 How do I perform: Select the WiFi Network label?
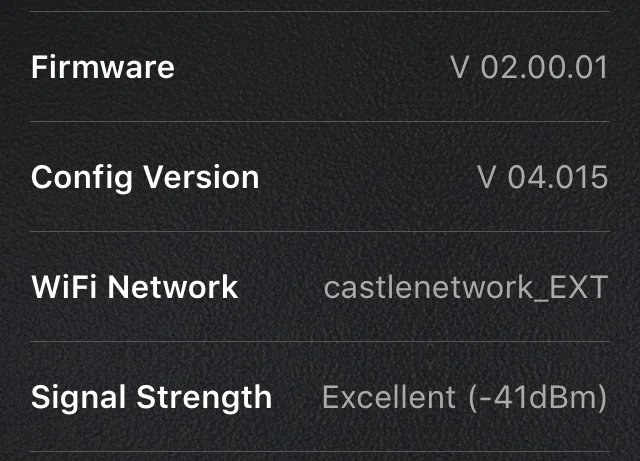(135, 287)
